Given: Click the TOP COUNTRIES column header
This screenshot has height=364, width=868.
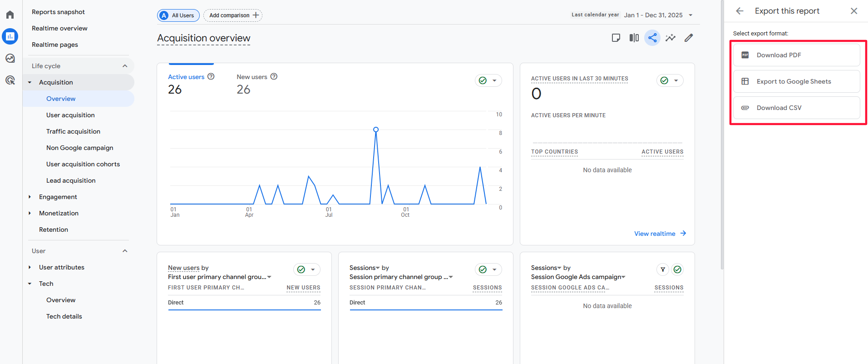Looking at the screenshot, I should click(x=554, y=152).
